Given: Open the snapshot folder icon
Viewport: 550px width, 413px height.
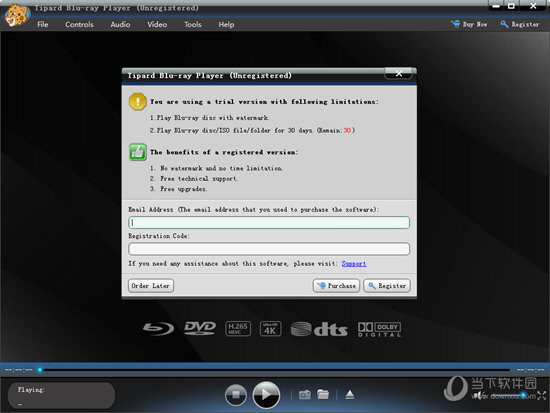Looking at the screenshot, I should pos(323,394).
